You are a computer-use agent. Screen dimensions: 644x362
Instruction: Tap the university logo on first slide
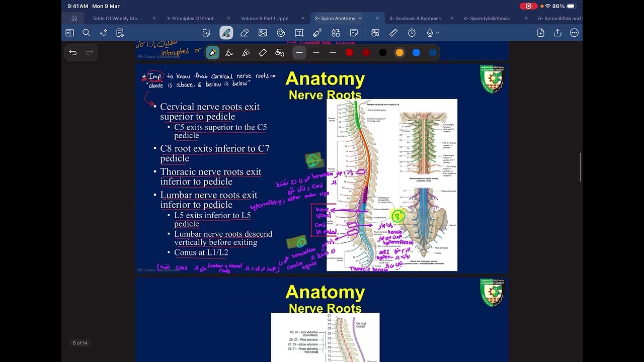(492, 80)
